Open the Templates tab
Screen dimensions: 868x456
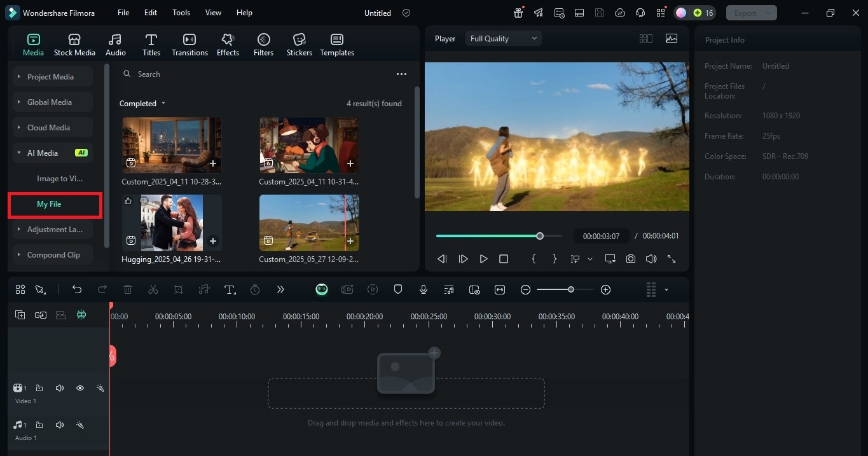pyautogui.click(x=337, y=45)
